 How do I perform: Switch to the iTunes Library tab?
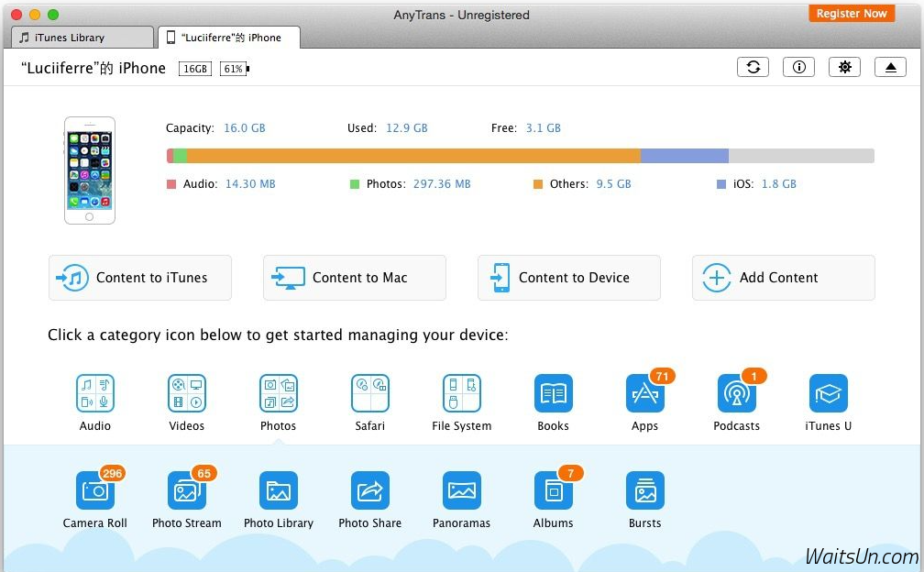click(x=84, y=38)
